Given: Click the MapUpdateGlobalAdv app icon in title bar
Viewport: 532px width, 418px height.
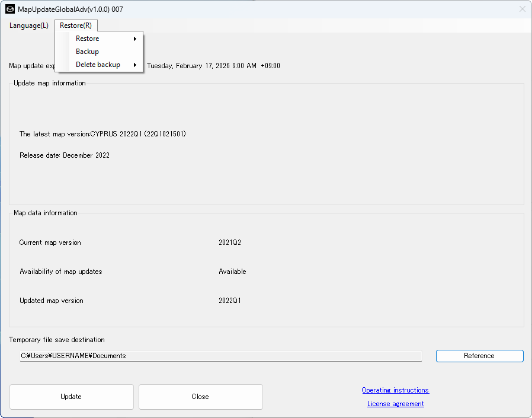Looking at the screenshot, I should [10, 9].
